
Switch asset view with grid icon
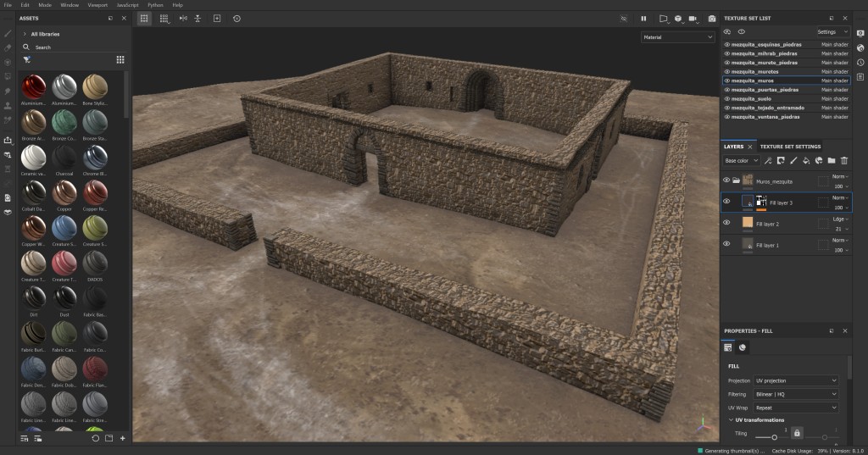[x=120, y=60]
